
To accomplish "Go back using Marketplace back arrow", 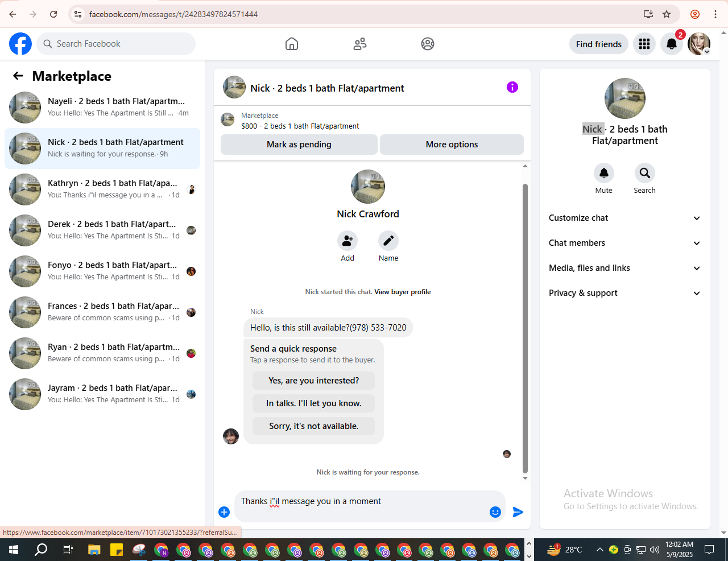I will 18,76.
